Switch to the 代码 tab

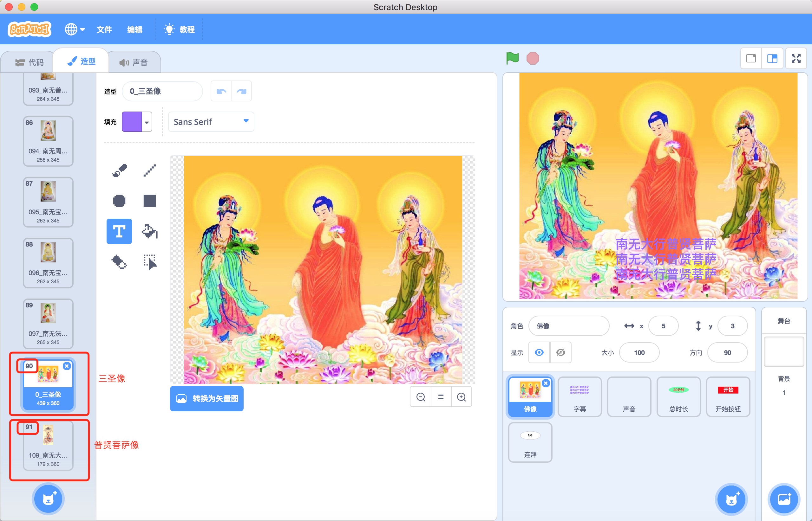pyautogui.click(x=29, y=62)
